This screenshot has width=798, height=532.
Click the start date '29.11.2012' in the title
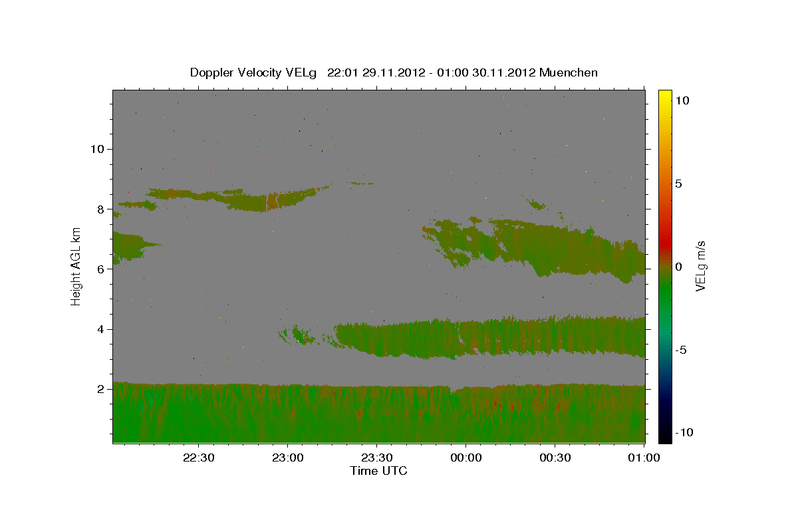[x=392, y=72]
